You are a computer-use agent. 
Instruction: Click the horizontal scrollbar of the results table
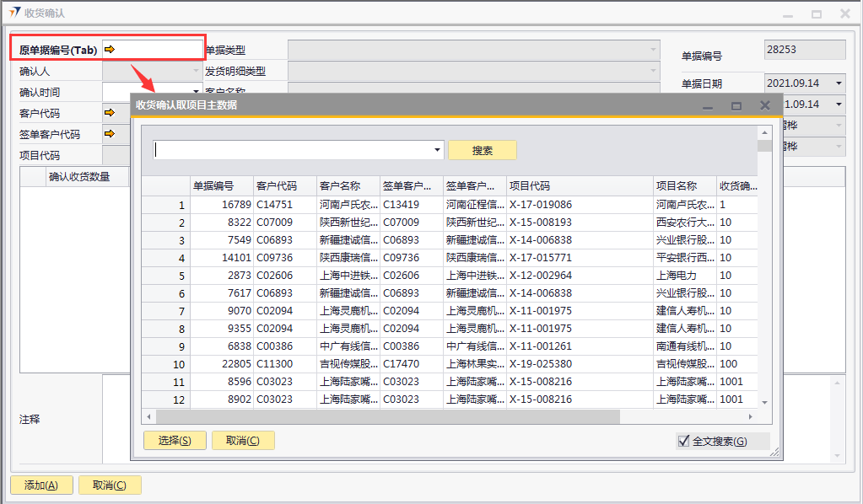(x=388, y=417)
